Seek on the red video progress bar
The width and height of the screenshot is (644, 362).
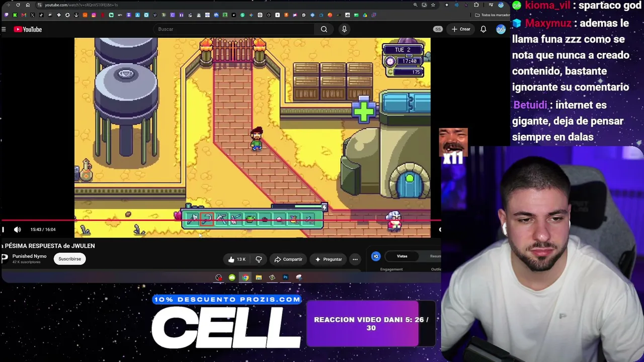click(220, 220)
